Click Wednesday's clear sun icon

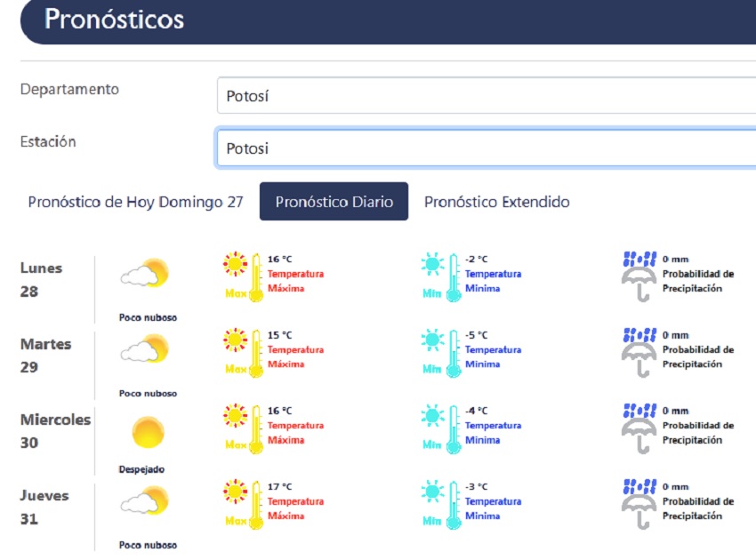[148, 432]
